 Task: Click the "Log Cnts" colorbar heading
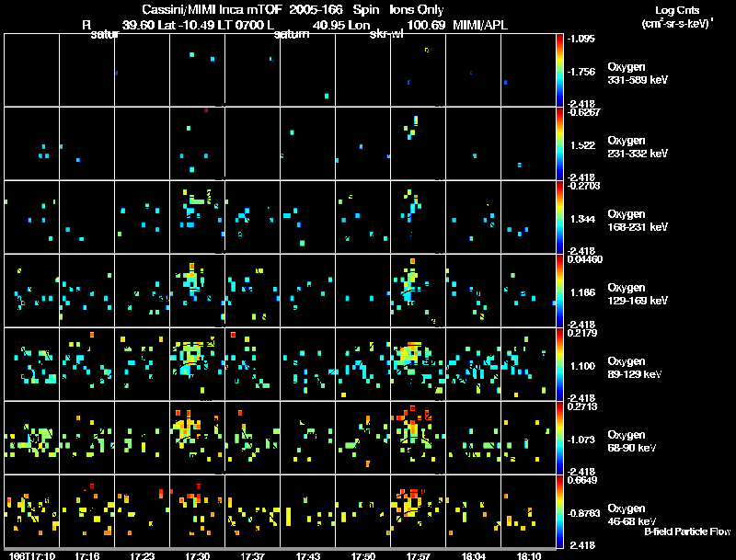click(x=677, y=10)
